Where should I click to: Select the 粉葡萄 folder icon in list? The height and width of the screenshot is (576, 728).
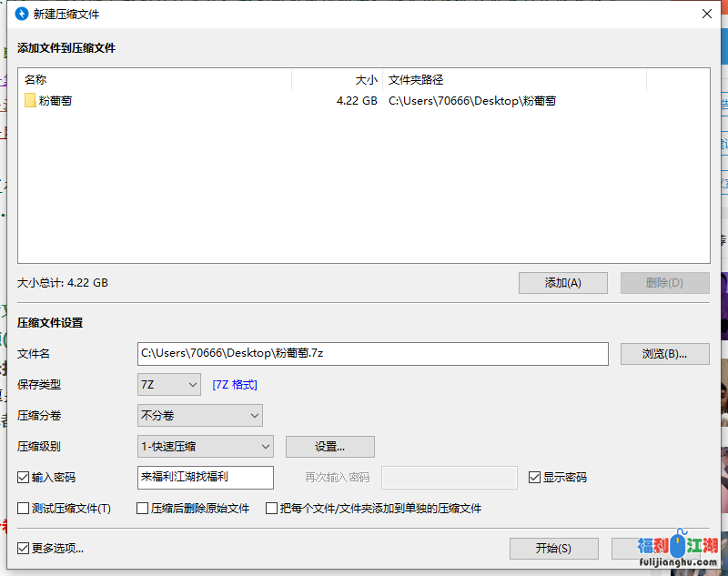click(30, 101)
